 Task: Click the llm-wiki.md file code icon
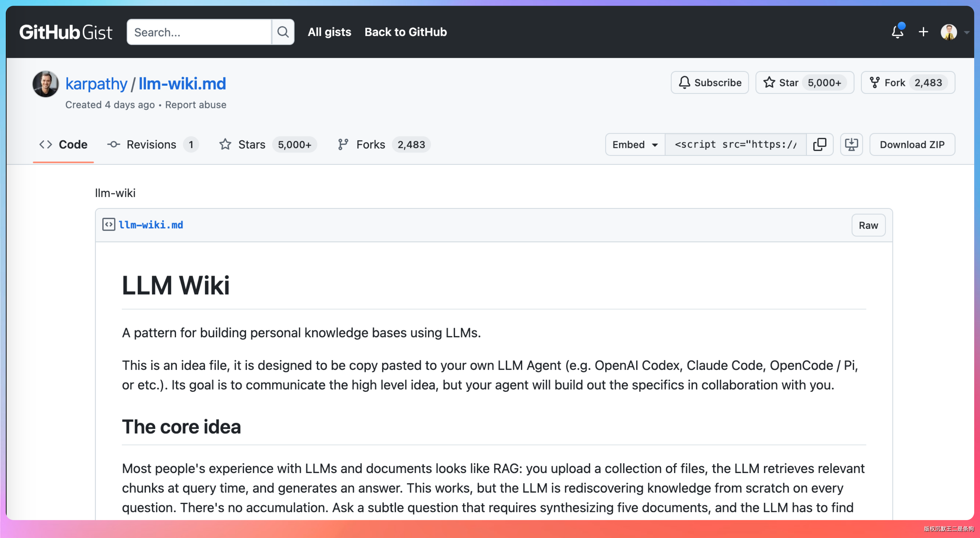(x=108, y=225)
